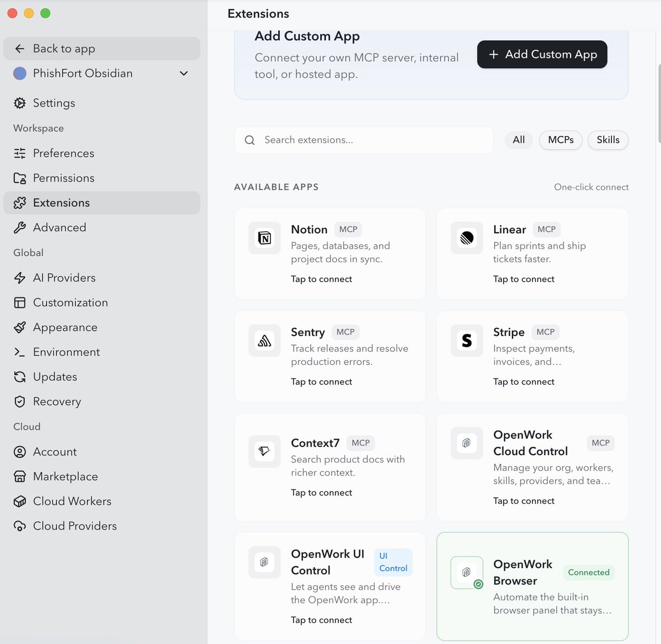This screenshot has width=661, height=644.
Task: Open Marketplace in the sidebar
Action: point(102,477)
